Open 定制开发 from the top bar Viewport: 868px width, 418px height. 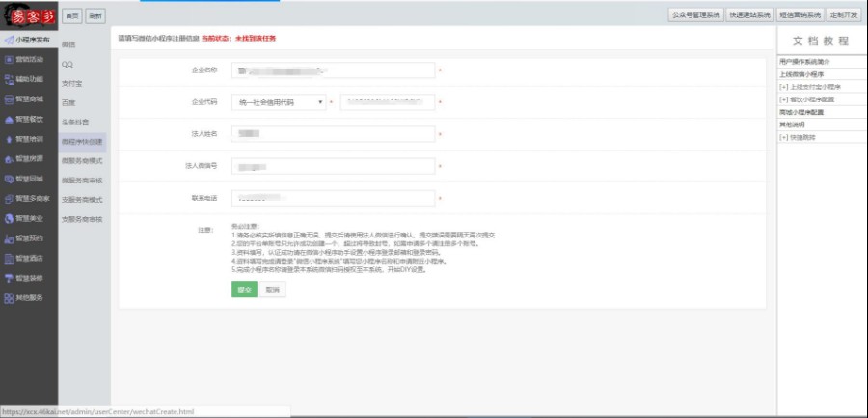(x=844, y=15)
